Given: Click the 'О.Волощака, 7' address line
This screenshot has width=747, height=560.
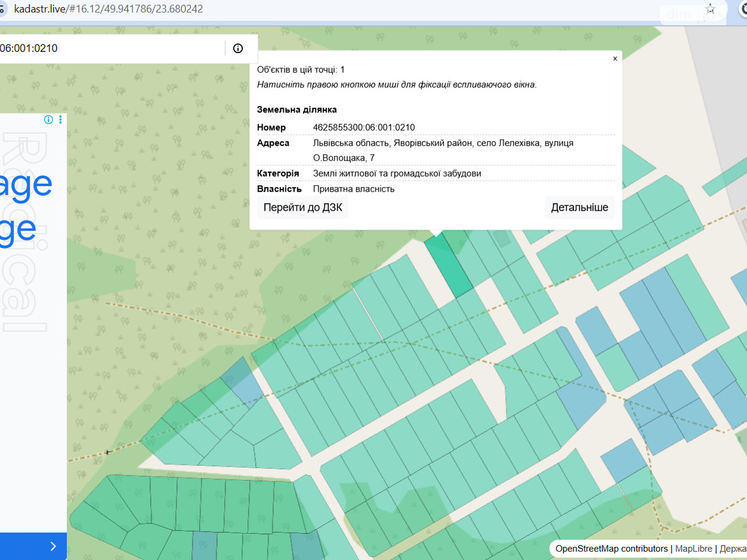Looking at the screenshot, I should pos(344,158).
